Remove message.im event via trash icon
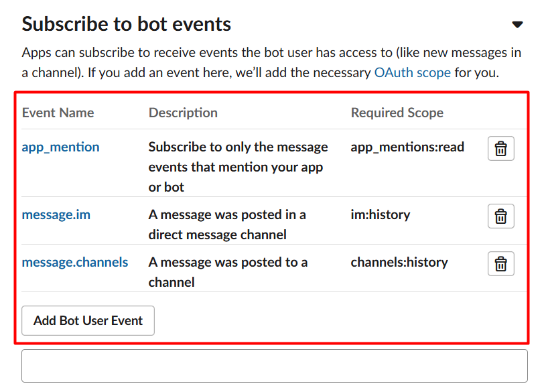 pyautogui.click(x=500, y=216)
